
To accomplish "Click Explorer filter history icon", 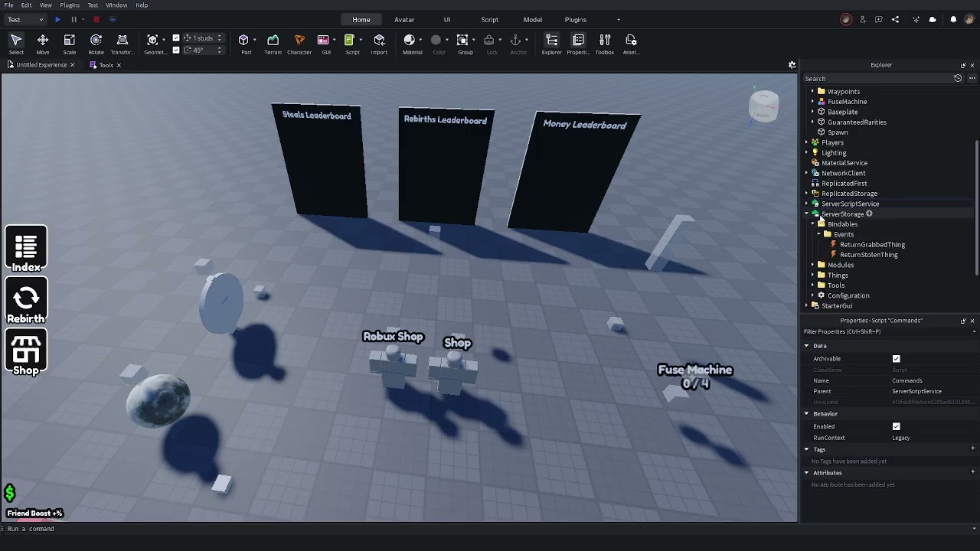I will [958, 78].
